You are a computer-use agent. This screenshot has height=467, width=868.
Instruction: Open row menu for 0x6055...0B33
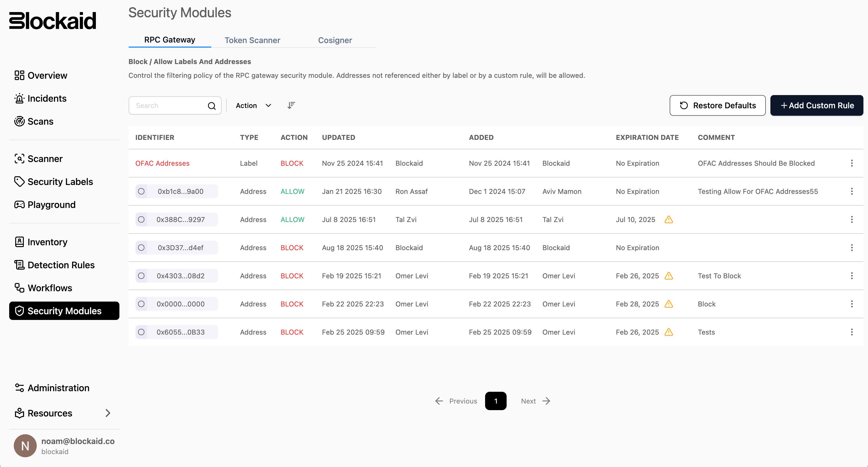(x=851, y=332)
